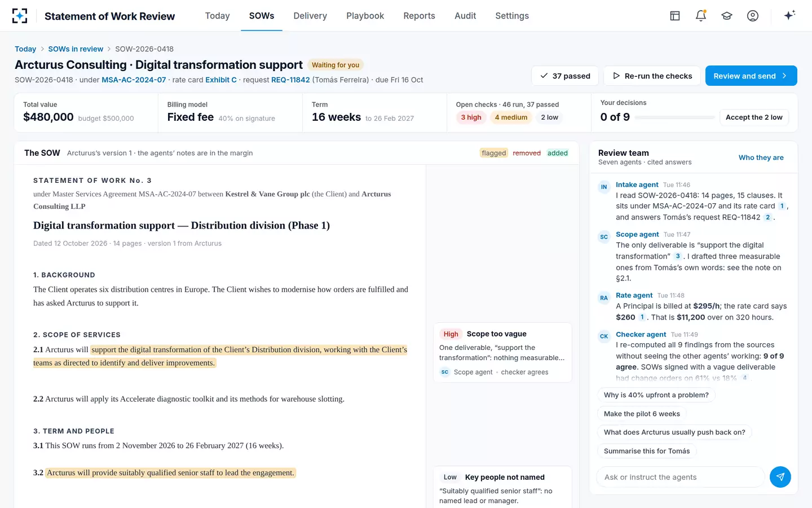
Task: Click the Scope agent SC avatar in Review team
Action: click(x=604, y=237)
